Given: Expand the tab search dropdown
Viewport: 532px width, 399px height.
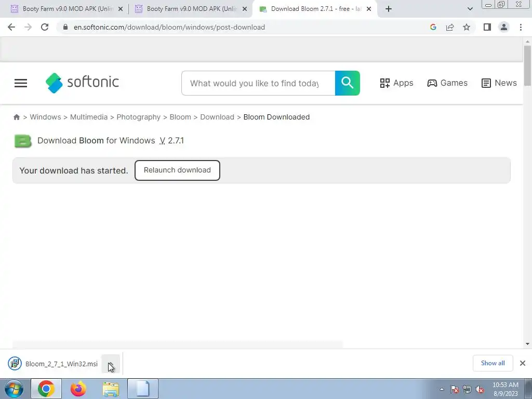Looking at the screenshot, I should tap(470, 9).
